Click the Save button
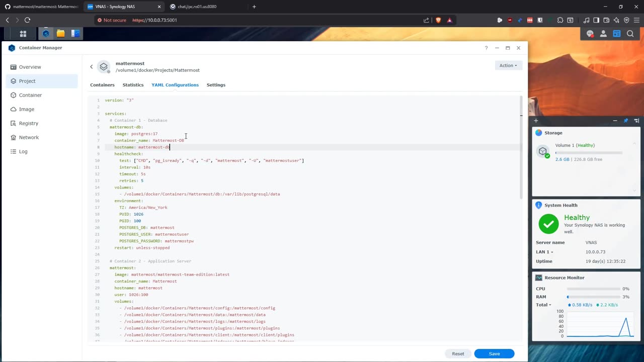Image resolution: width=644 pixels, height=362 pixels. point(494,353)
